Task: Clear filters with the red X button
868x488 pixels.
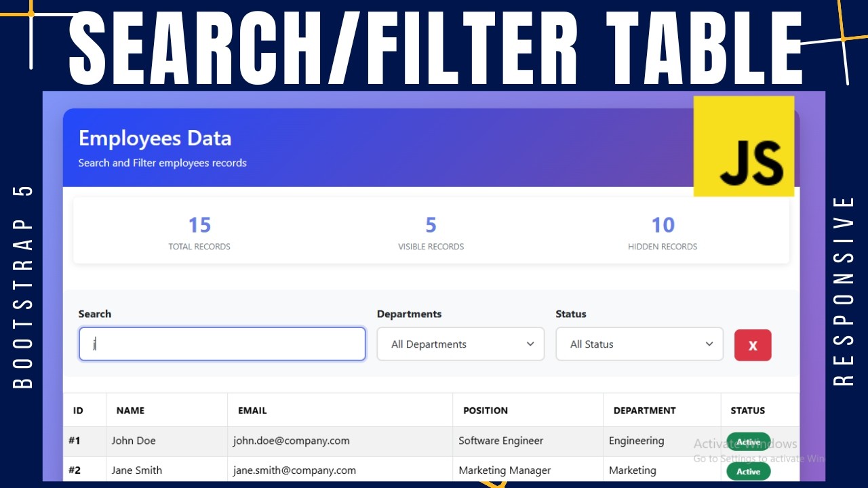Action: (753, 345)
